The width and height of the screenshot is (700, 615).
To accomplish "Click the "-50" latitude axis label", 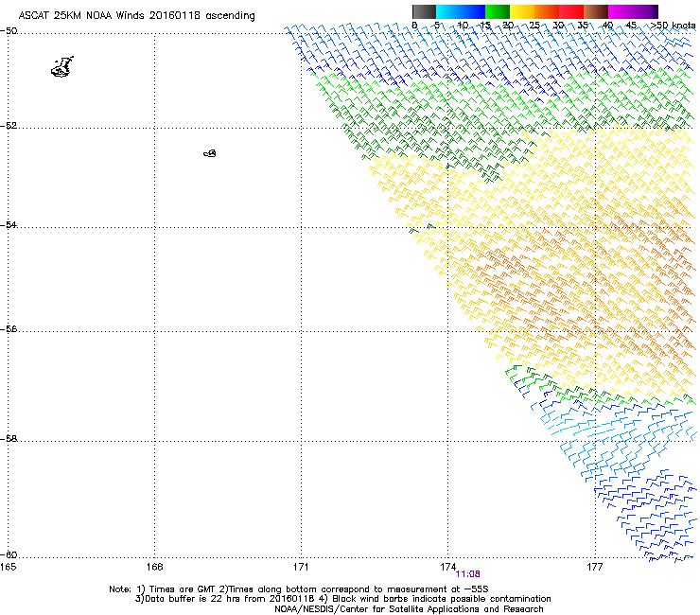I will coord(9,31).
